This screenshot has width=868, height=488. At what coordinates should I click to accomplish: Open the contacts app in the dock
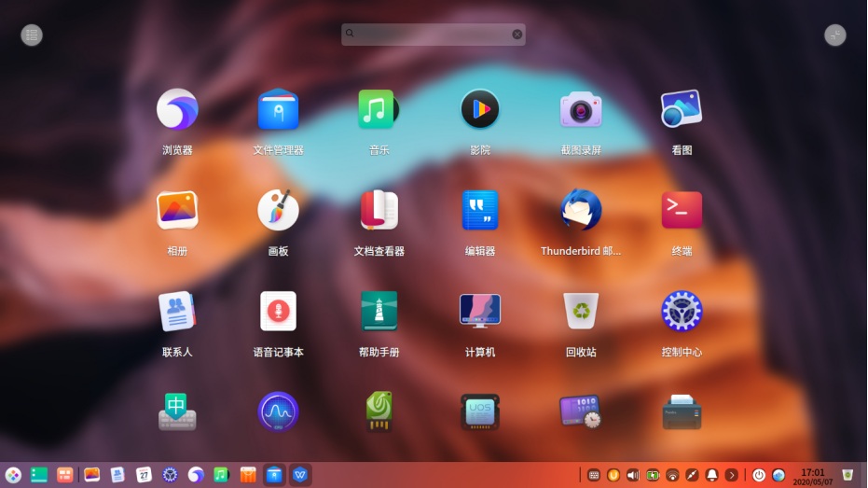(x=117, y=475)
